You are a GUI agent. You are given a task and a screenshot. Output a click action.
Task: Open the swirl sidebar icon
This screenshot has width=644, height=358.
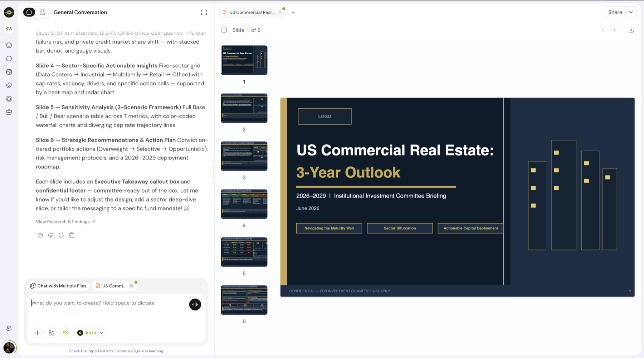(x=9, y=85)
